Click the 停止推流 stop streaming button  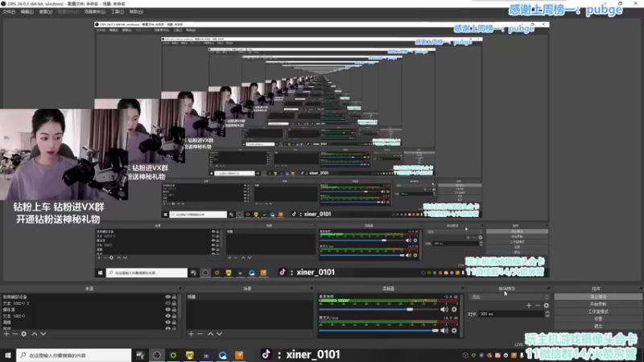(x=598, y=297)
